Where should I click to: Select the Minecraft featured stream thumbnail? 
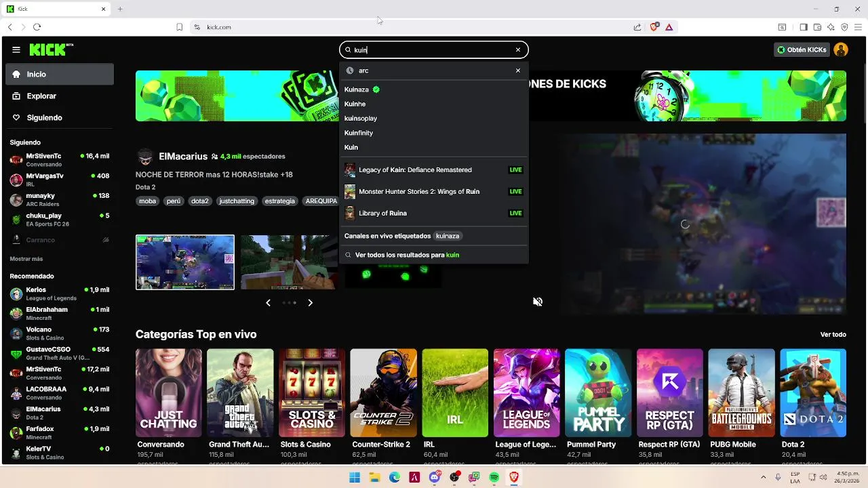(x=290, y=262)
